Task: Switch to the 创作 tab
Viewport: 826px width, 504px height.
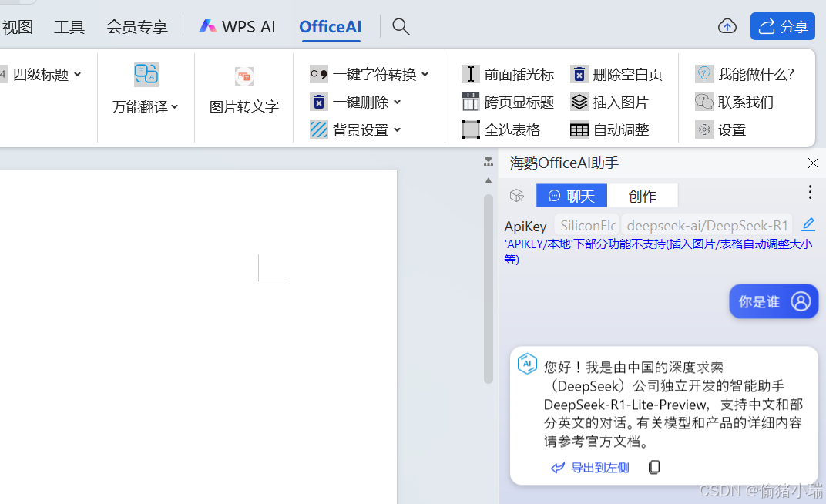Action: [642, 196]
